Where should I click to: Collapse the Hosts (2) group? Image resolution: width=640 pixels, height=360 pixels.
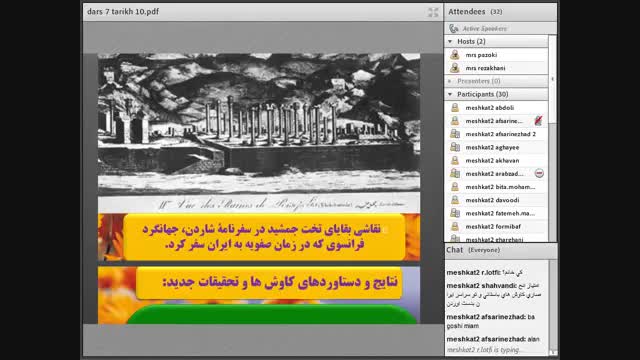pyautogui.click(x=450, y=42)
